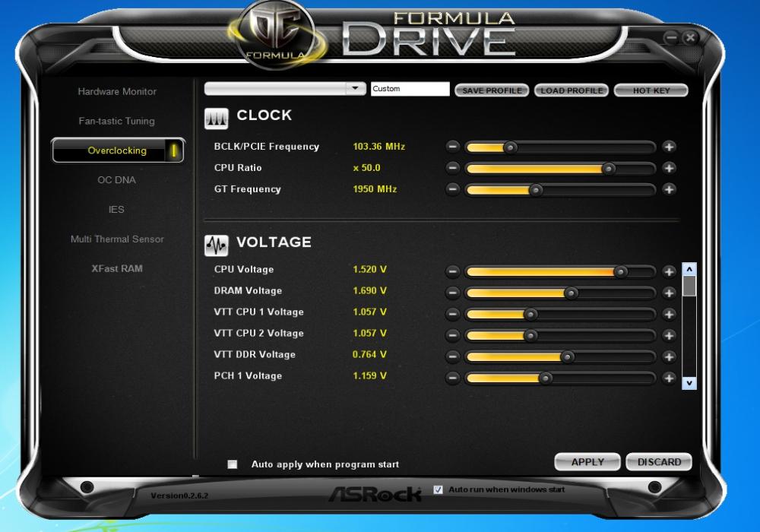Click the CPU Ratio slider handle
The height and width of the screenshot is (532, 760).
(608, 168)
